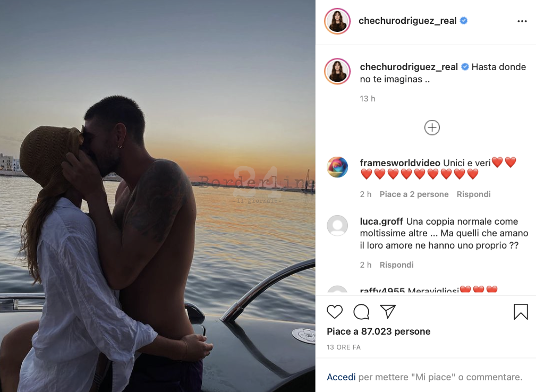Screen dimensions: 536x392
Task: Click Rispondi under framesworldvideo comment
Action: pos(473,194)
